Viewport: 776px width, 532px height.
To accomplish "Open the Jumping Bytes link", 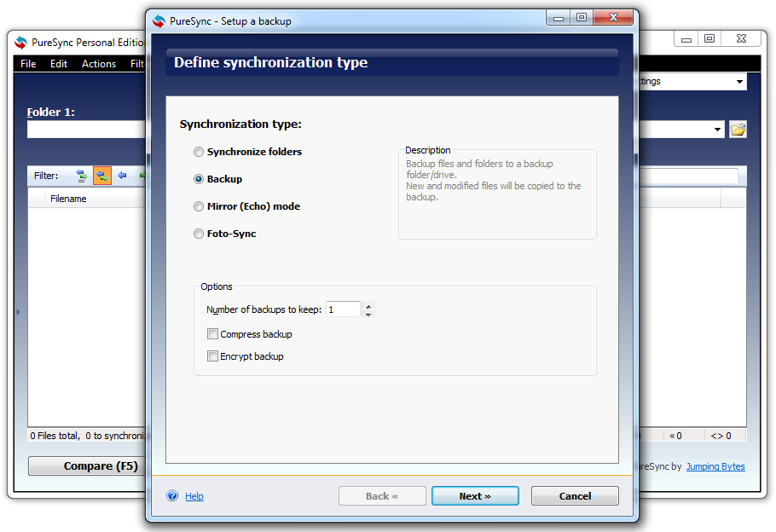I will tap(715, 466).
